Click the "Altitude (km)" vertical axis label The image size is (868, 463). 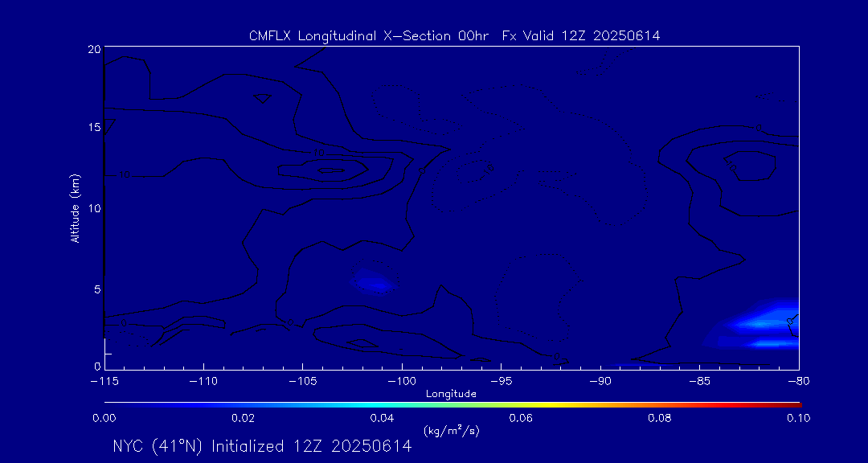tap(76, 207)
